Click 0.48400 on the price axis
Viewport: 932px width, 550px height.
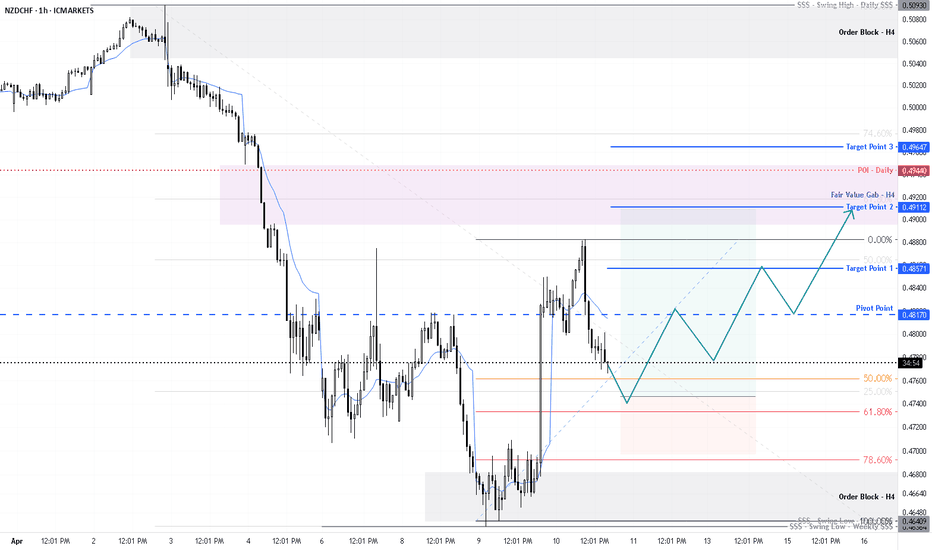(914, 288)
